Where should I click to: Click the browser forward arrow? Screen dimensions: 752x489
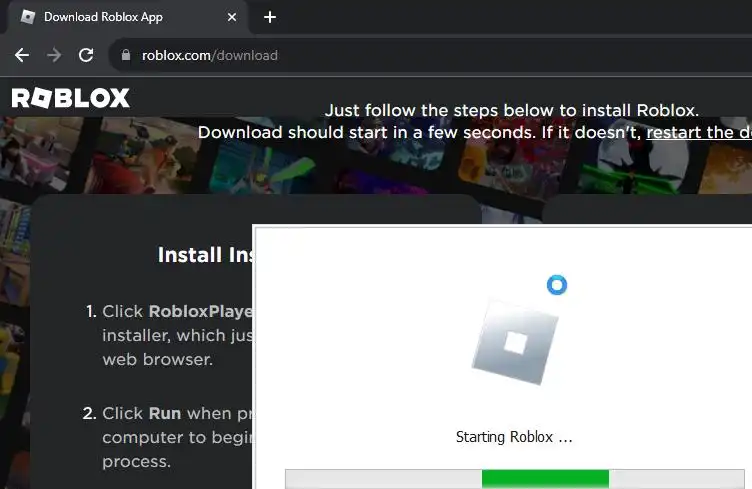(x=54, y=55)
